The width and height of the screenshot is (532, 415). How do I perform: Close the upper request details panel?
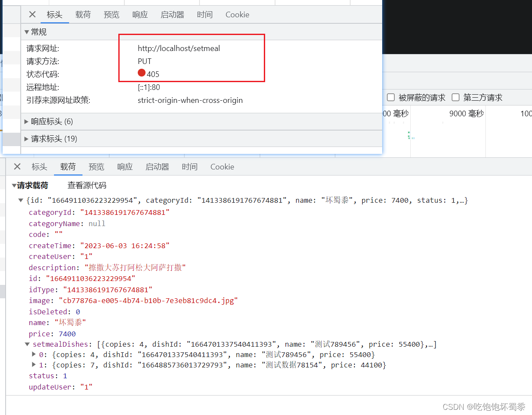(32, 14)
